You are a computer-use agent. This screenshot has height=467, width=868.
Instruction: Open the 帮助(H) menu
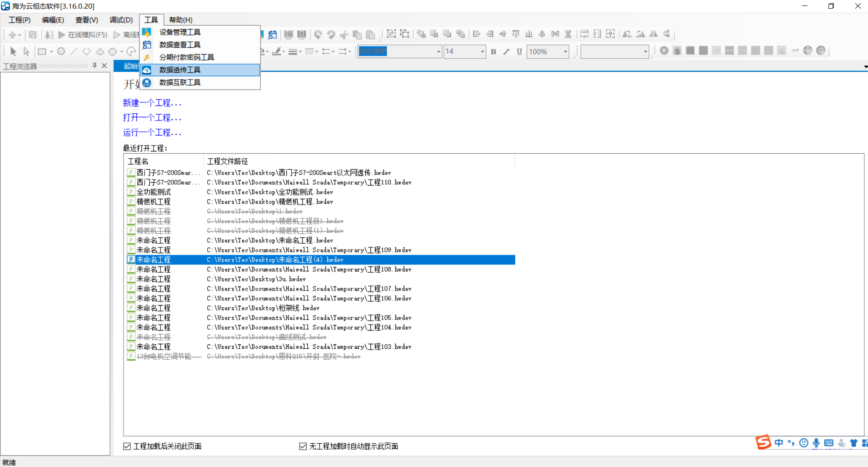181,20
